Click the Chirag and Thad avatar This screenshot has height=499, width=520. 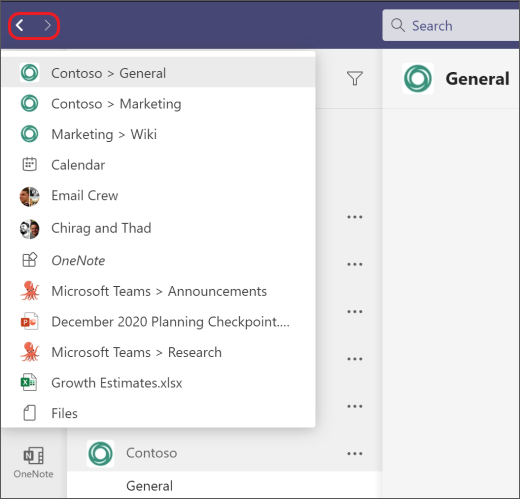point(29,229)
